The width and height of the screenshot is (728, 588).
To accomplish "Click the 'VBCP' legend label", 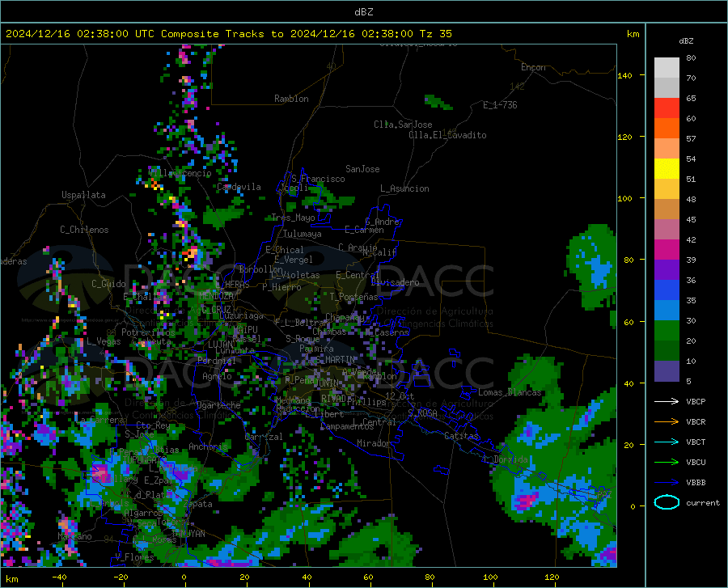I will [x=696, y=401].
